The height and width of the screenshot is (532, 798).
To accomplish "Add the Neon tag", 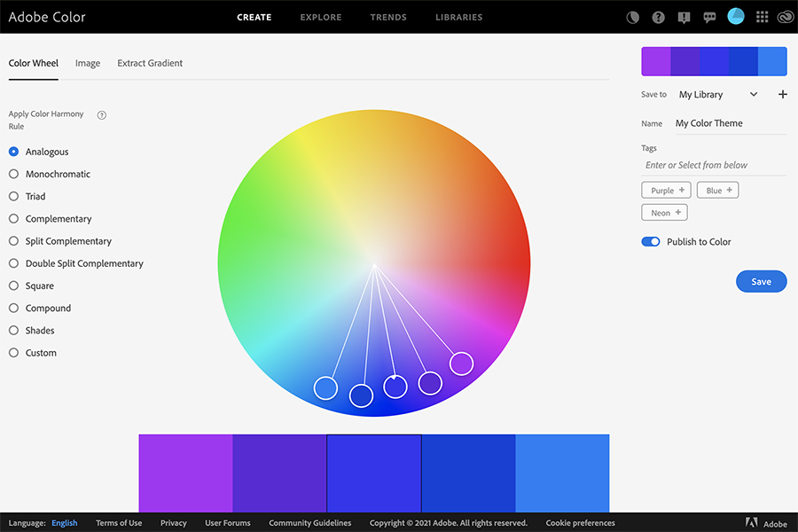I will coord(664,213).
